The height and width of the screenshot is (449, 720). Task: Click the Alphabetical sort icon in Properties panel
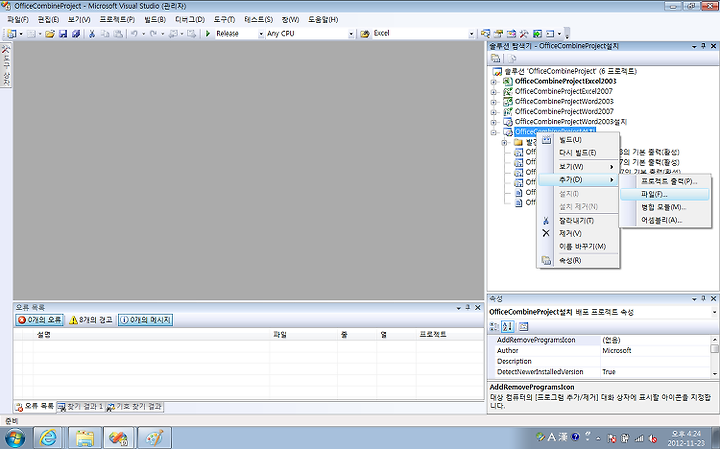click(507, 326)
